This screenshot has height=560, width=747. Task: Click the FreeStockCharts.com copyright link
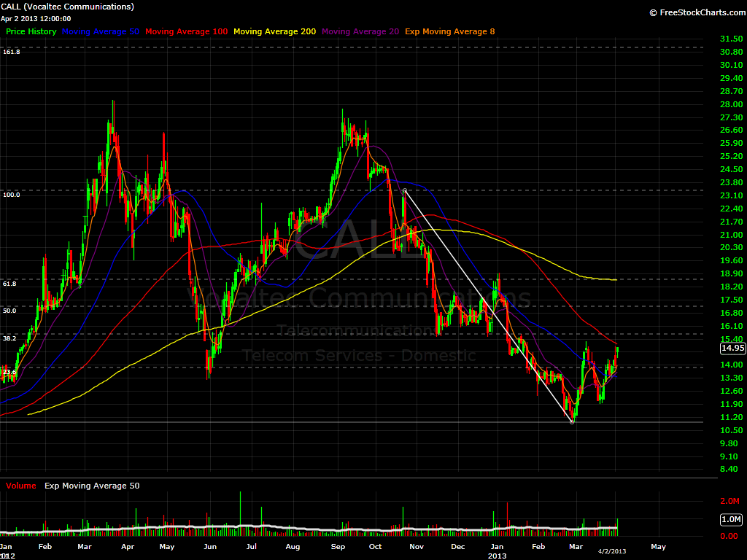click(695, 12)
